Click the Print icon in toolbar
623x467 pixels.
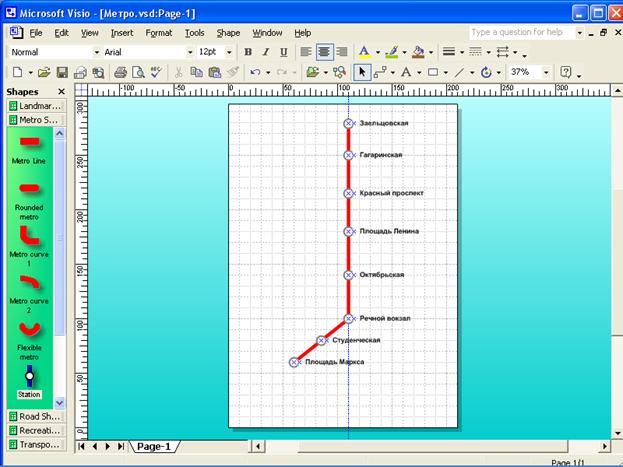coord(120,72)
